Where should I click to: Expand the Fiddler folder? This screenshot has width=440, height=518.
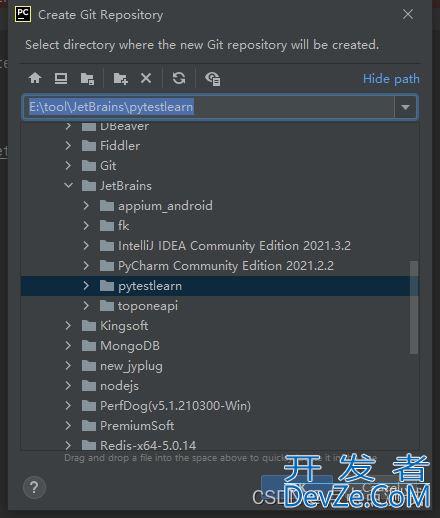click(x=68, y=146)
